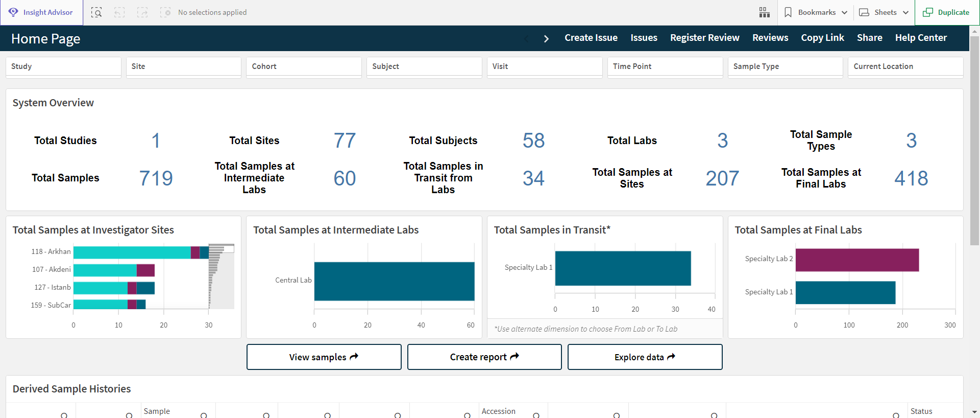Image resolution: width=980 pixels, height=418 pixels.
Task: Click the mini-chart scroller in Investigator Sites chart
Action: 222,249
